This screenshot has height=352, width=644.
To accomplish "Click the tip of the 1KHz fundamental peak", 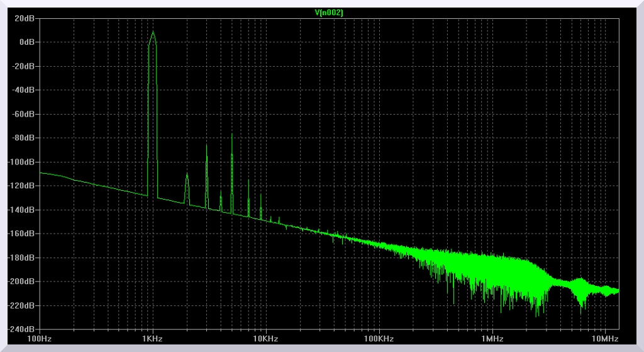I will click(152, 32).
